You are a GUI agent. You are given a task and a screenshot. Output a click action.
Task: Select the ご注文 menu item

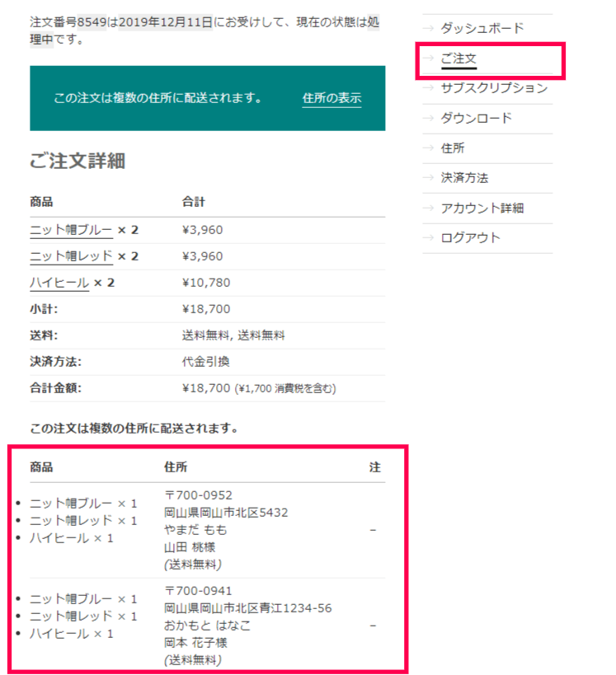click(x=458, y=59)
